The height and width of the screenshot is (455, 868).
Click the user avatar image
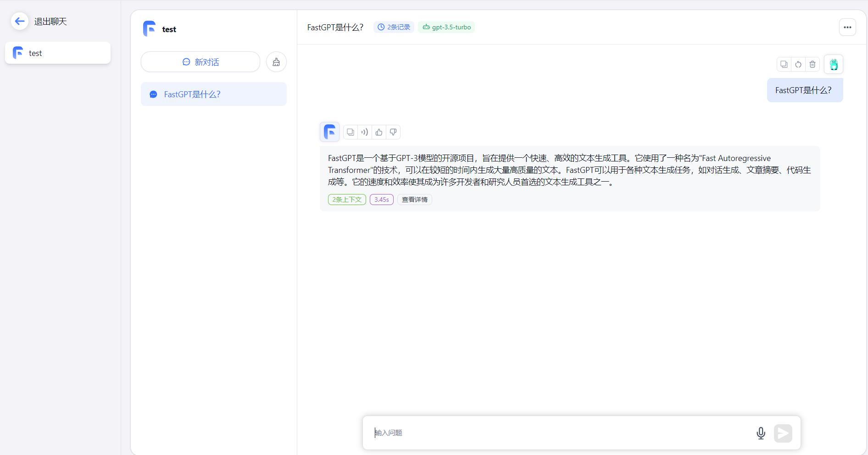click(834, 64)
